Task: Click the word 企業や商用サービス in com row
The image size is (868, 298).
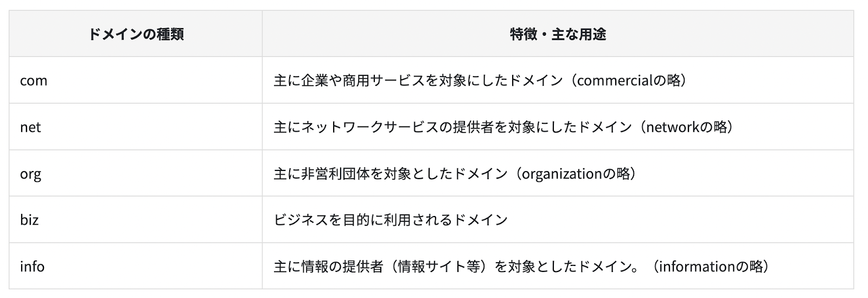Action: coord(363,80)
